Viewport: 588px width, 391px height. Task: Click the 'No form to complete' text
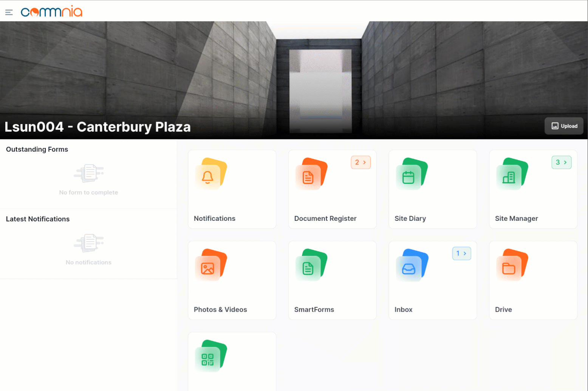click(x=88, y=192)
